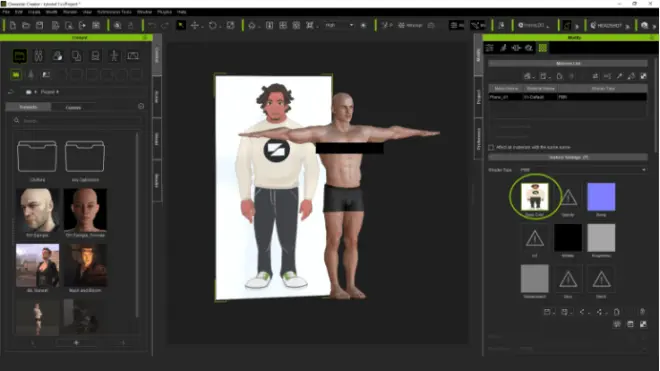Click the content search input field
Viewport: 660px width, 371px height.
tap(78, 121)
